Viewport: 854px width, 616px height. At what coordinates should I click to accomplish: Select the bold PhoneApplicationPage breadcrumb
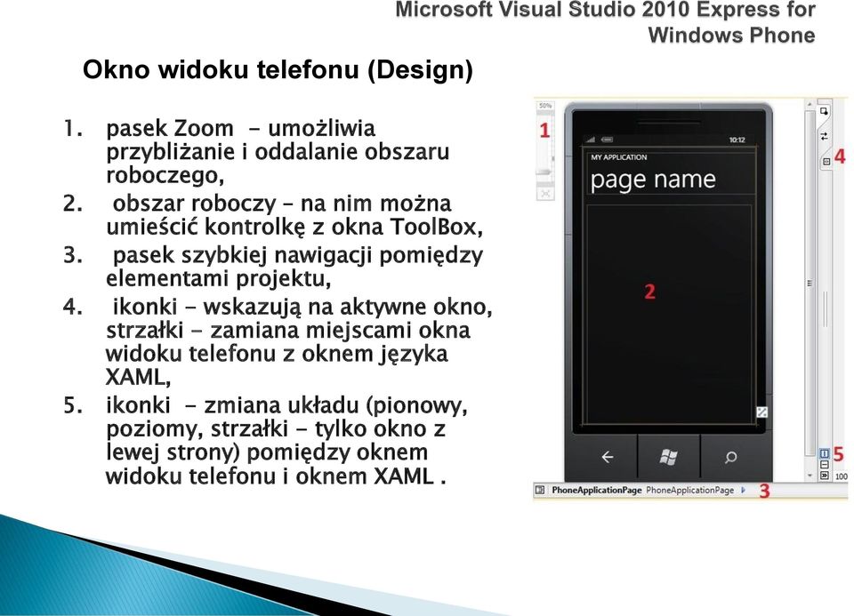click(596, 491)
